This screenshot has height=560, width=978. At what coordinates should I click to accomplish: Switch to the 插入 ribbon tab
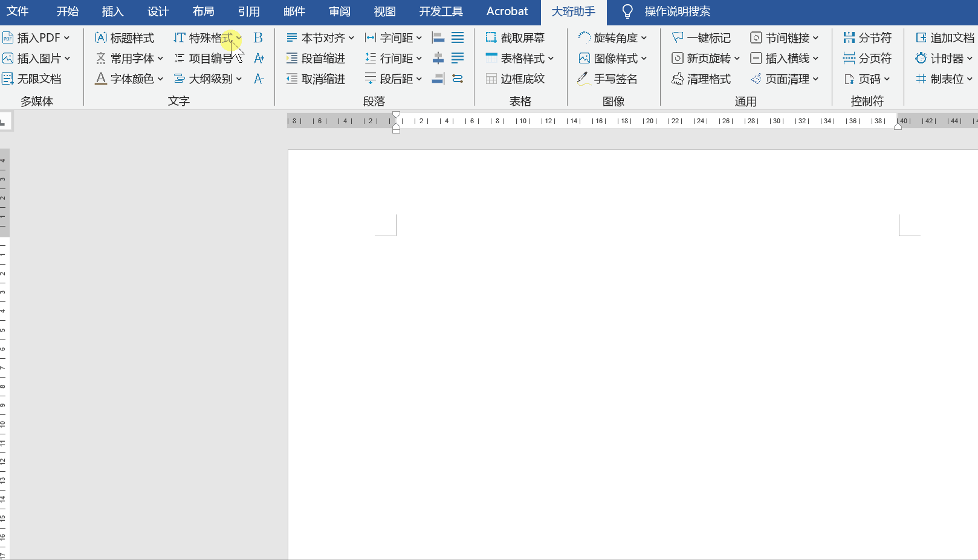tap(113, 11)
